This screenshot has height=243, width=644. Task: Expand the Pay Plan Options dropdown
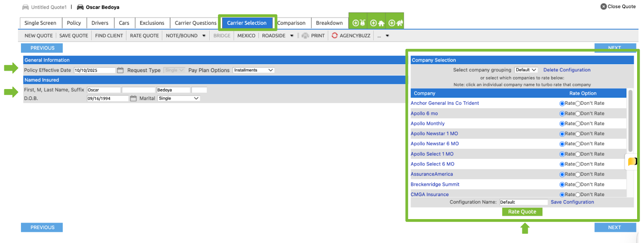(x=254, y=70)
